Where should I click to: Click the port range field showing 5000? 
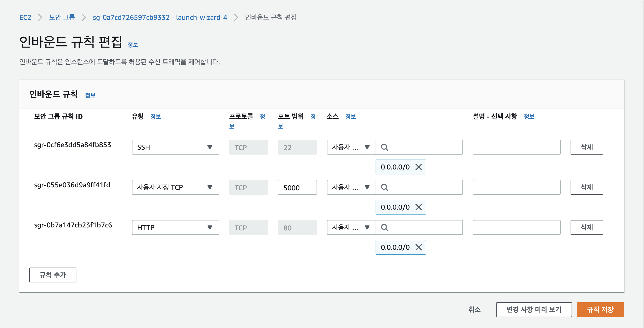(x=297, y=188)
